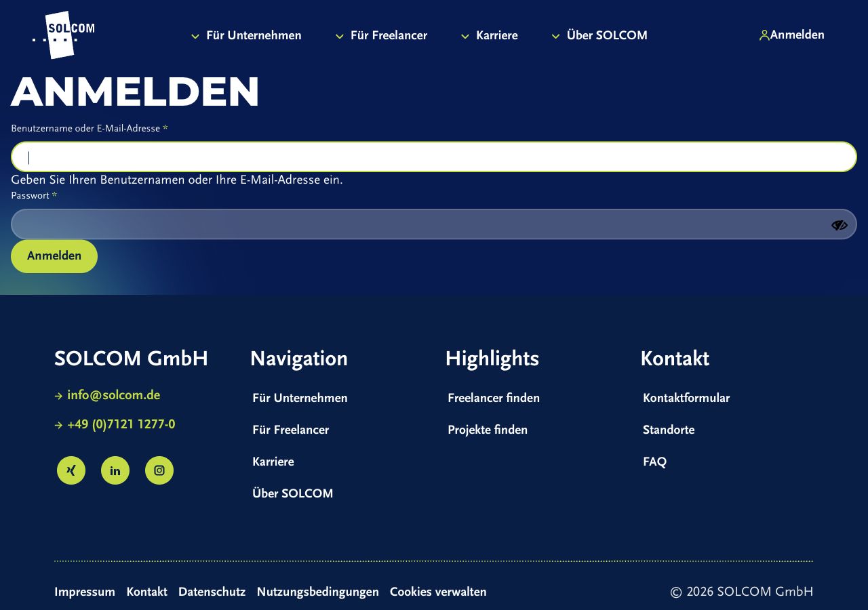Open Für Freelancer in top navigation
This screenshot has height=610, width=868.
(389, 35)
